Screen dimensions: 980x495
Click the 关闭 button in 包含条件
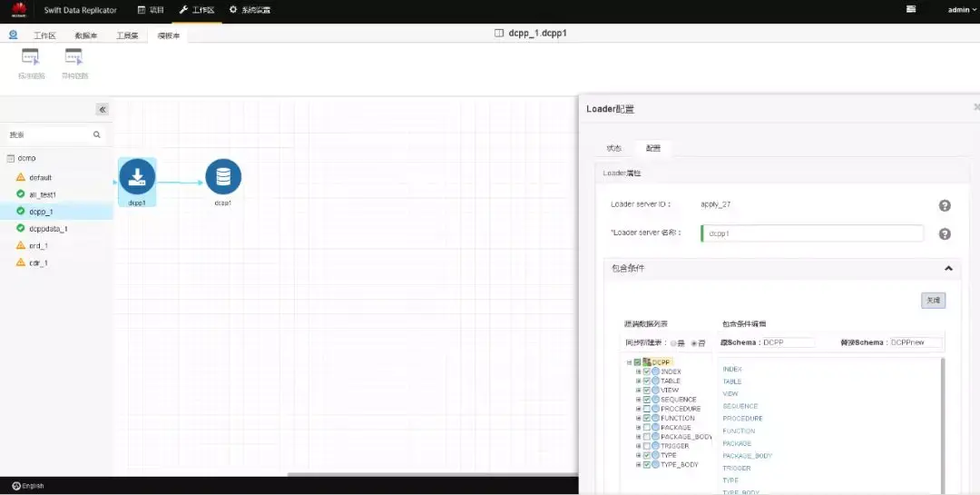pos(933,301)
